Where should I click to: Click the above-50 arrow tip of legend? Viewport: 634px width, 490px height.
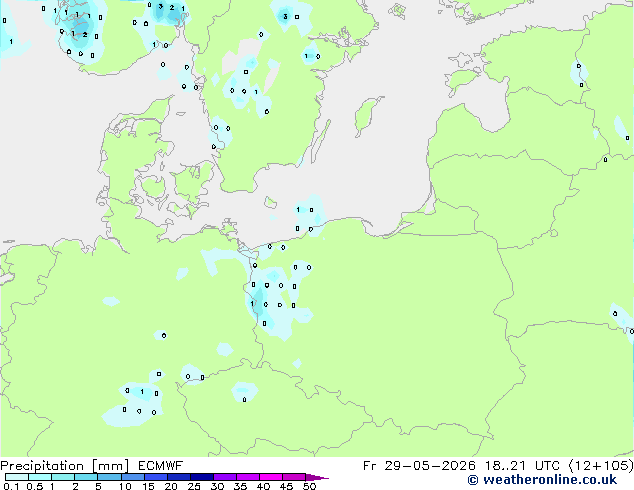click(317, 477)
